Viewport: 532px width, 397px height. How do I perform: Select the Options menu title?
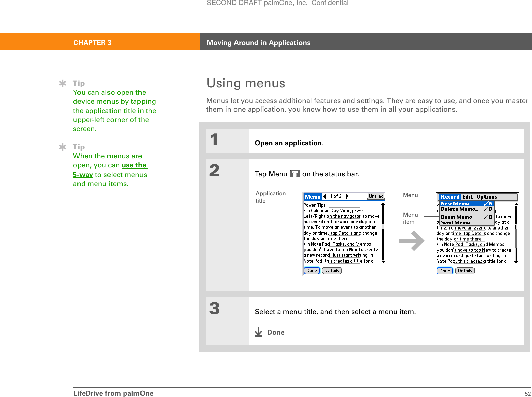click(x=487, y=197)
